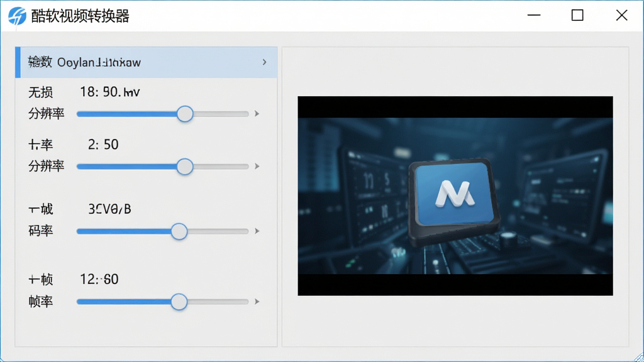
Task: Click the video preview with the M logo
Action: point(455,196)
